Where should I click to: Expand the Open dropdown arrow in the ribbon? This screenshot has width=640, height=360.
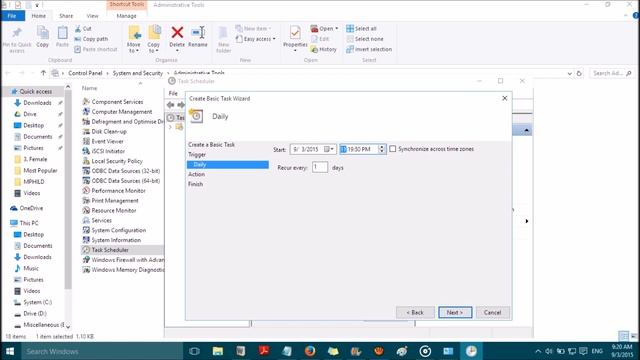click(x=337, y=29)
